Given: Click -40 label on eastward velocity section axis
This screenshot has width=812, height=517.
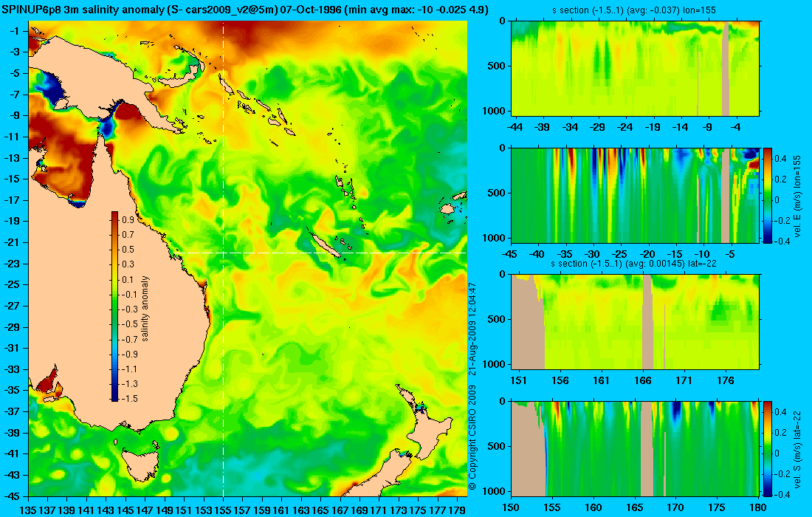Looking at the screenshot, I should point(537,254).
